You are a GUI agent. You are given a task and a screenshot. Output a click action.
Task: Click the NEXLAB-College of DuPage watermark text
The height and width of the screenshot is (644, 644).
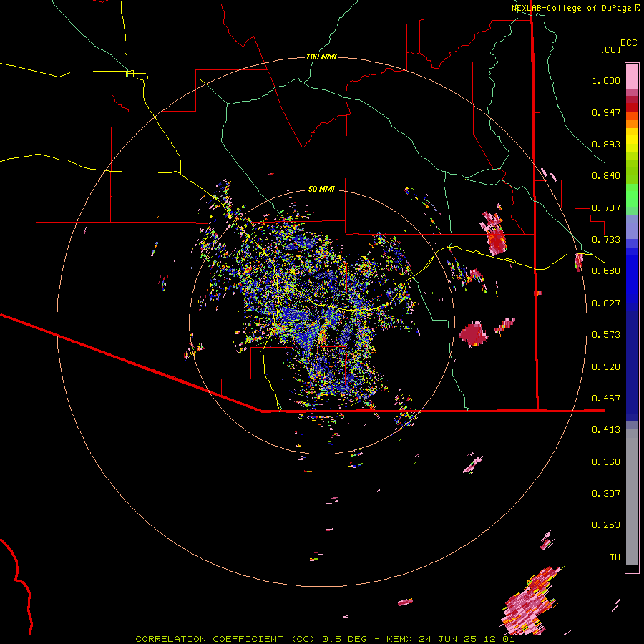(575, 8)
